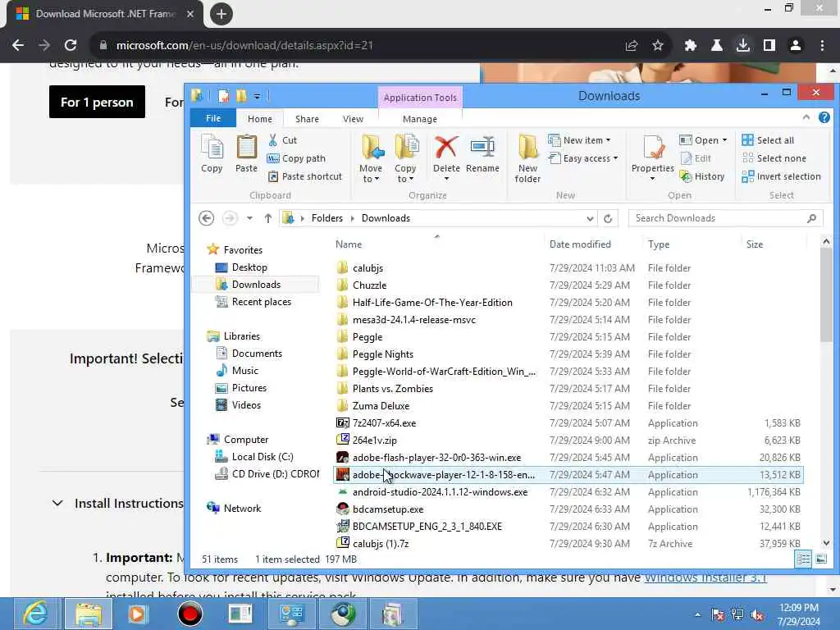
Task: Click the Chrome share page icon
Action: [632, 46]
